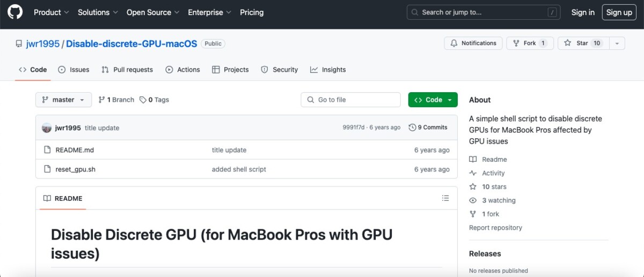View the 3 watching link
Screen dimensions: 644x277
click(492, 200)
